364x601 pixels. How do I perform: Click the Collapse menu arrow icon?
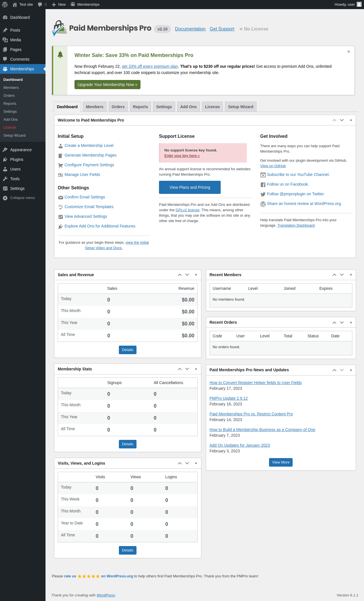click(5, 198)
